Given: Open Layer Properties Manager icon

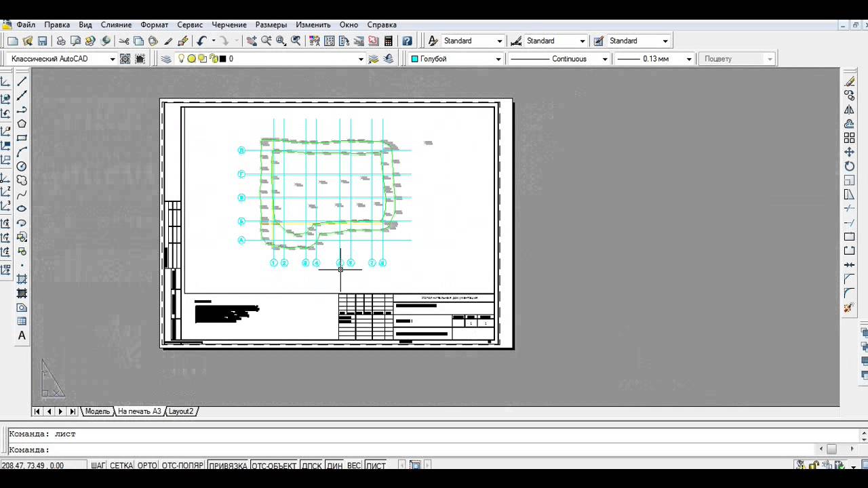Looking at the screenshot, I should click(x=166, y=59).
